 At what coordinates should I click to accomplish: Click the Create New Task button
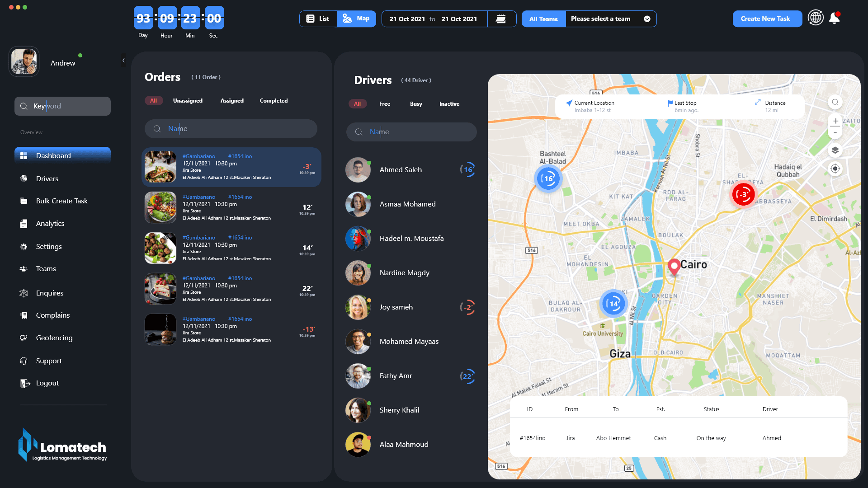click(x=767, y=19)
